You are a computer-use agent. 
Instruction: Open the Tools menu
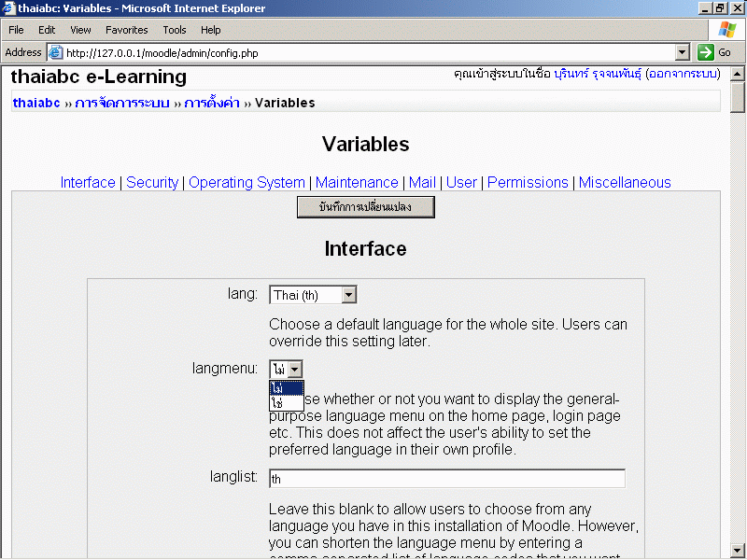174,30
